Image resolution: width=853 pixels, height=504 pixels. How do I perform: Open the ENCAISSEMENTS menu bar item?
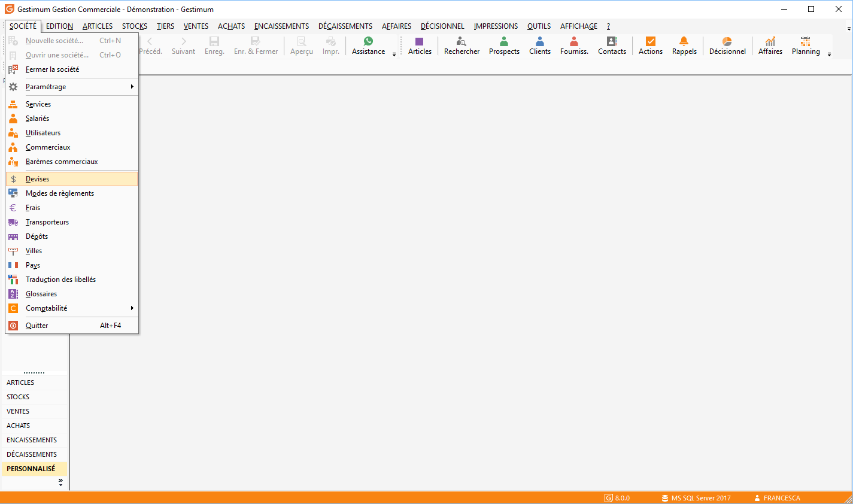281,26
